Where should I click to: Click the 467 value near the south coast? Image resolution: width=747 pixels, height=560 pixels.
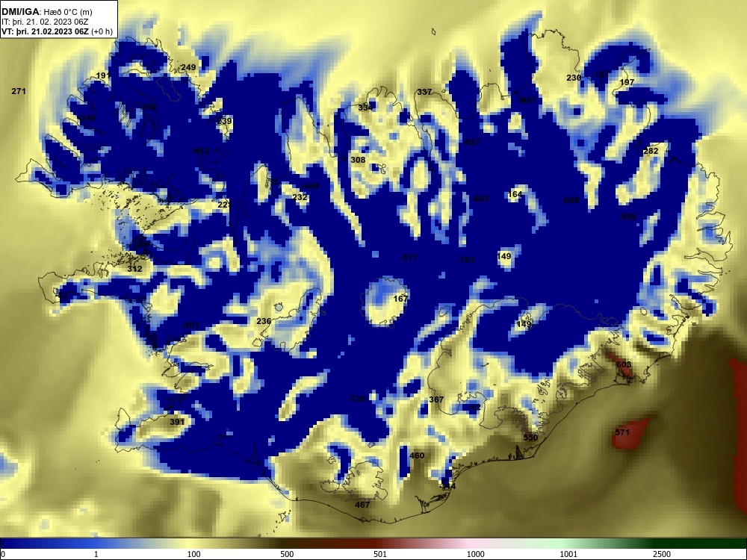coord(362,505)
